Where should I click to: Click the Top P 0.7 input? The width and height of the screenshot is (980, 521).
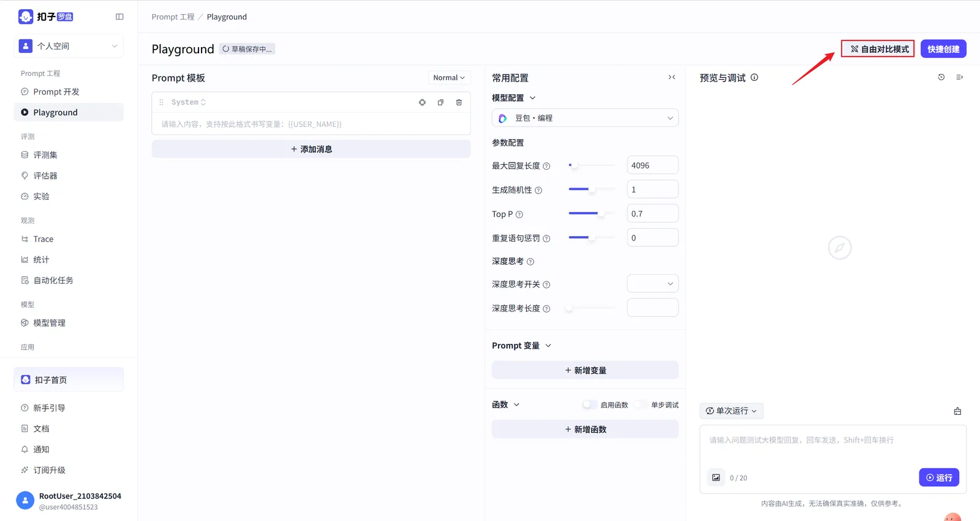(652, 213)
